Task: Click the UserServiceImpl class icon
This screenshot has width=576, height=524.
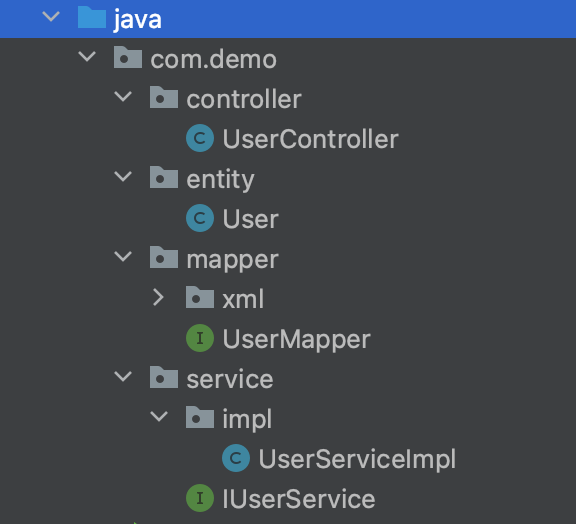Action: (x=236, y=458)
